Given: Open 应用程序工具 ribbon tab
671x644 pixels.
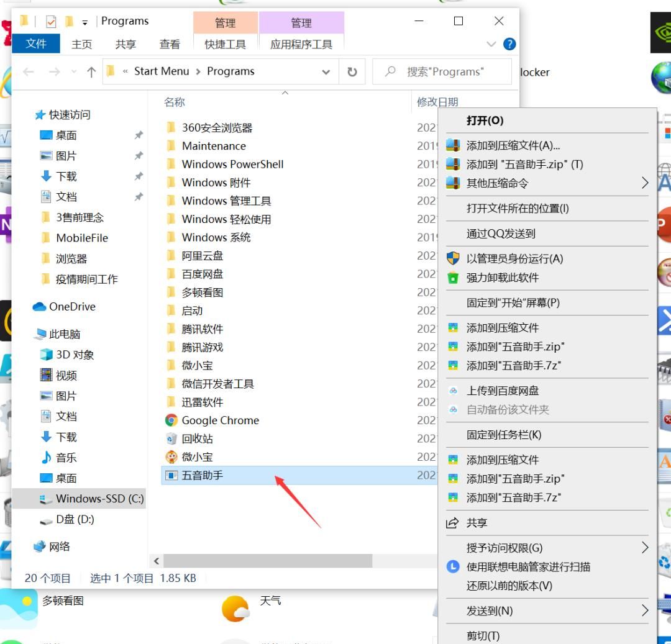Looking at the screenshot, I should pyautogui.click(x=301, y=44).
